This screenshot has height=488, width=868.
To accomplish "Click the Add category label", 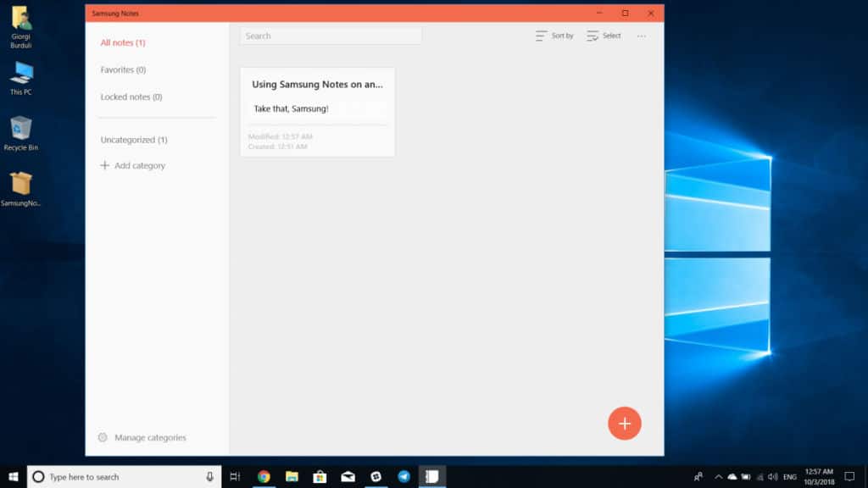I will point(140,165).
